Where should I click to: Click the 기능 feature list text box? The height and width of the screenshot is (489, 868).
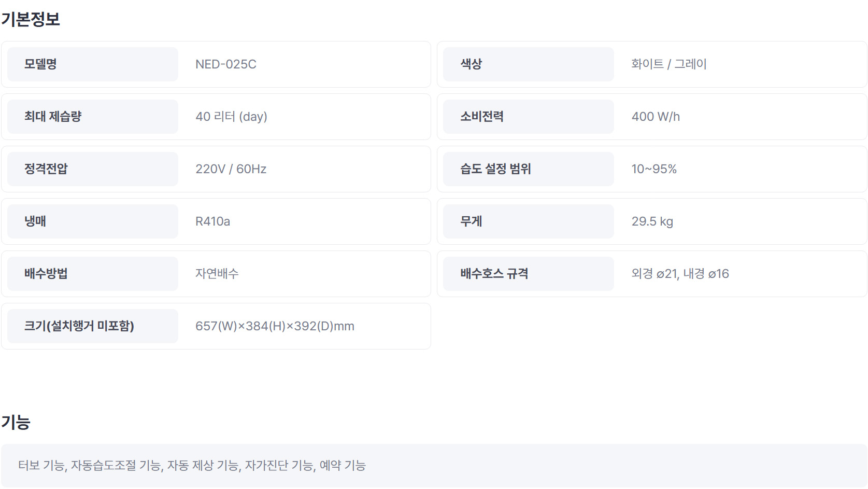pos(434,466)
